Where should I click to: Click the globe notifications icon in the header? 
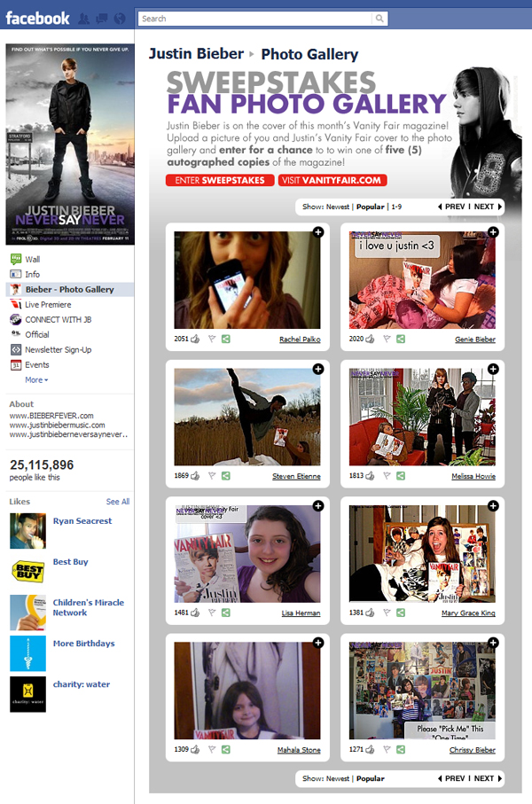[120, 19]
